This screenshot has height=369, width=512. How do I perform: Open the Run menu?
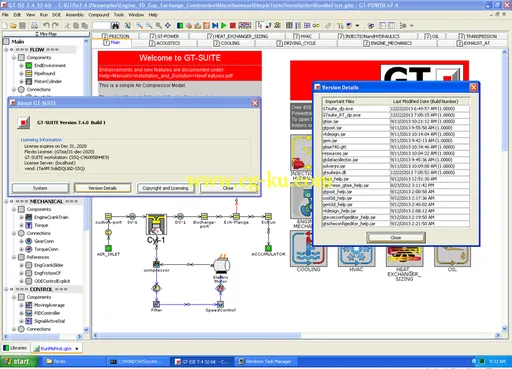[44, 15]
